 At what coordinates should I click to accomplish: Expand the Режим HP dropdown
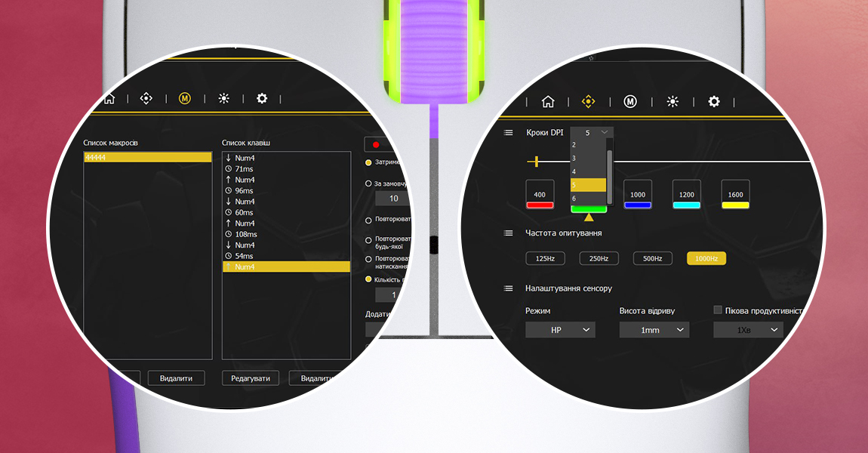point(560,330)
